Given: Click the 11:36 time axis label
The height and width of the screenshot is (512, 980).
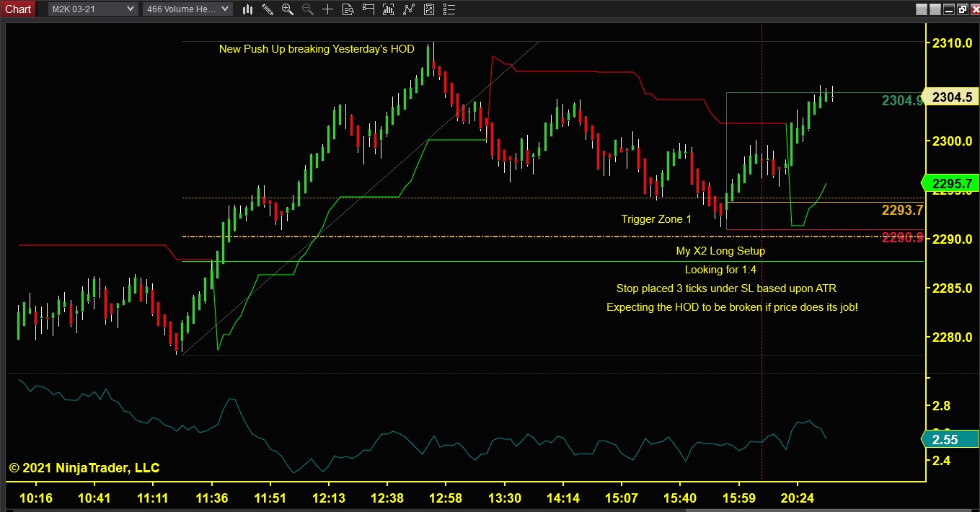Looking at the screenshot, I should tap(212, 498).
